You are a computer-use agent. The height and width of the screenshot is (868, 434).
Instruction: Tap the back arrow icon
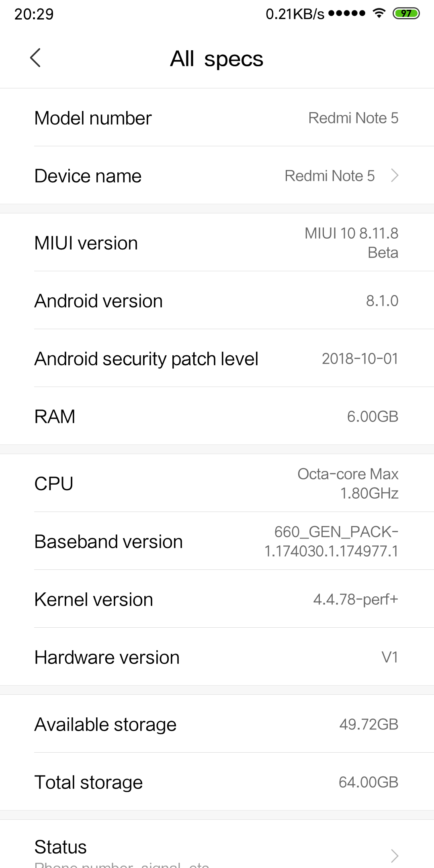pos(35,58)
